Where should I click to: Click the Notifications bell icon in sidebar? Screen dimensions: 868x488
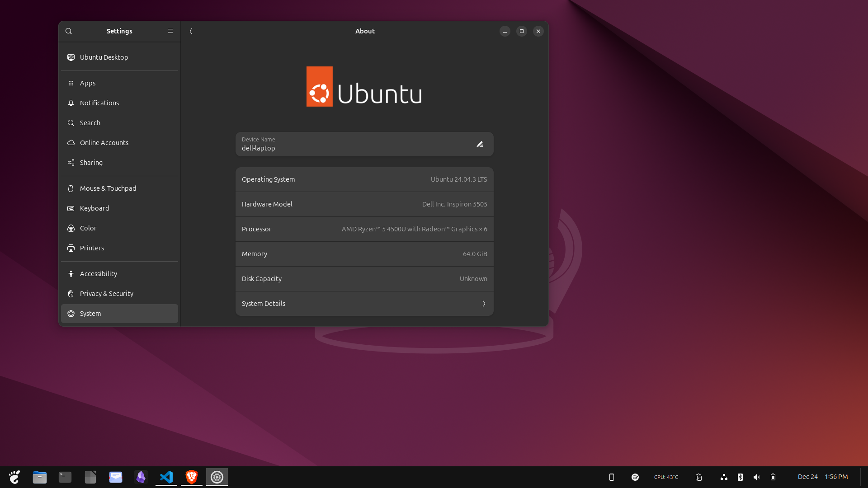(71, 103)
